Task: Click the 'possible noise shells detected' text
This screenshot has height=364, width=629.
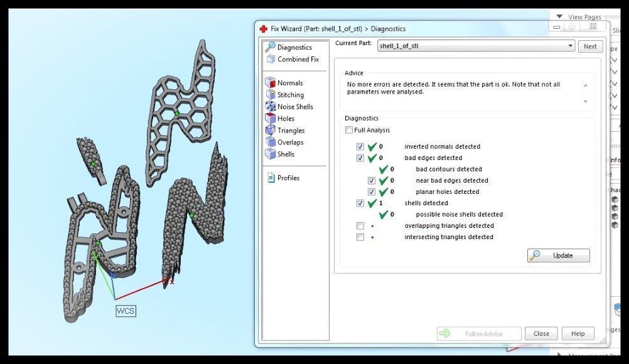Action: (460, 215)
